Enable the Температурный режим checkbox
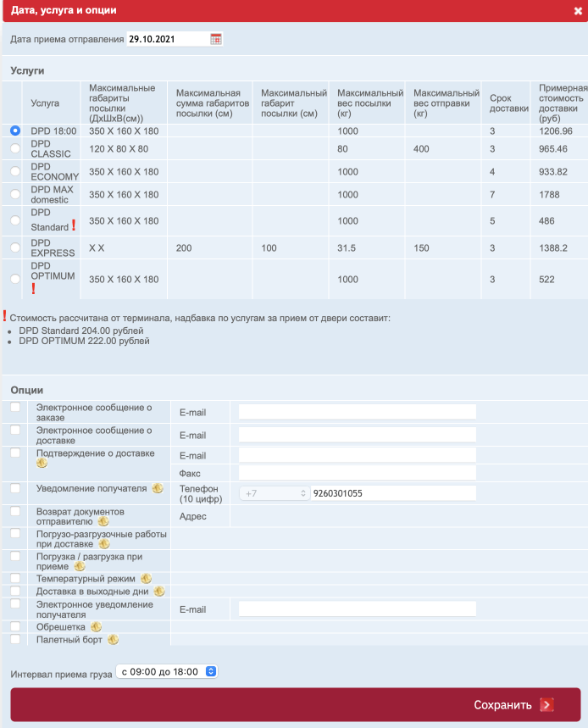Screen dimensions: 588x728 [x=15, y=578]
